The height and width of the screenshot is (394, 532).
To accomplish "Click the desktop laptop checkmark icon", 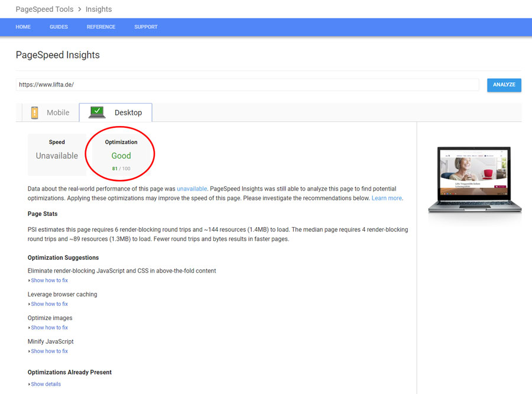I will pyautogui.click(x=97, y=112).
